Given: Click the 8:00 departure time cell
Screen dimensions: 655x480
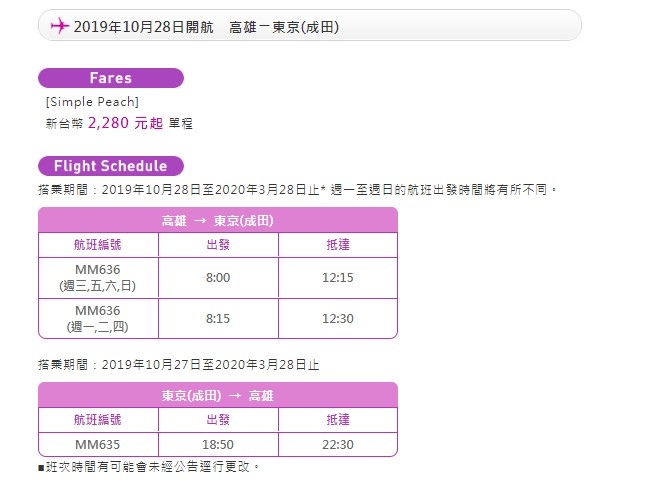Looking at the screenshot, I should 218,278.
